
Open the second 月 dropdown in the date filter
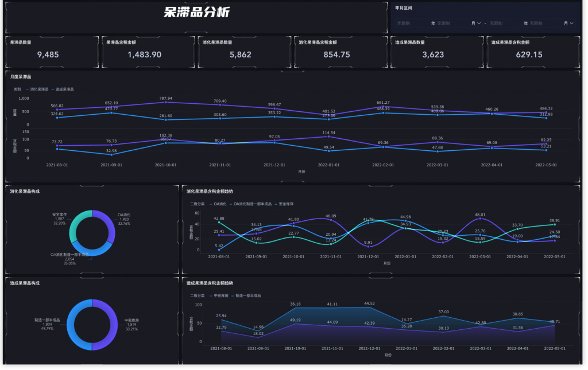[x=569, y=24]
